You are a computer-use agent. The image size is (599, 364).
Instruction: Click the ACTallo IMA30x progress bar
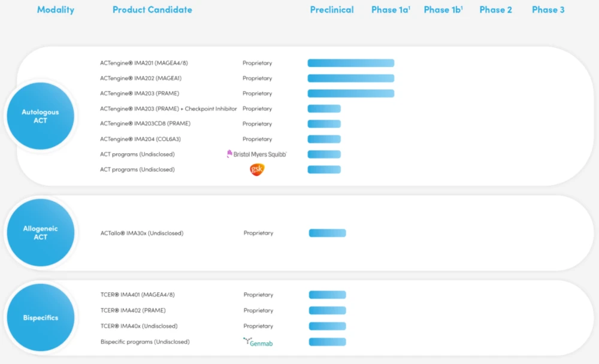pyautogui.click(x=327, y=233)
